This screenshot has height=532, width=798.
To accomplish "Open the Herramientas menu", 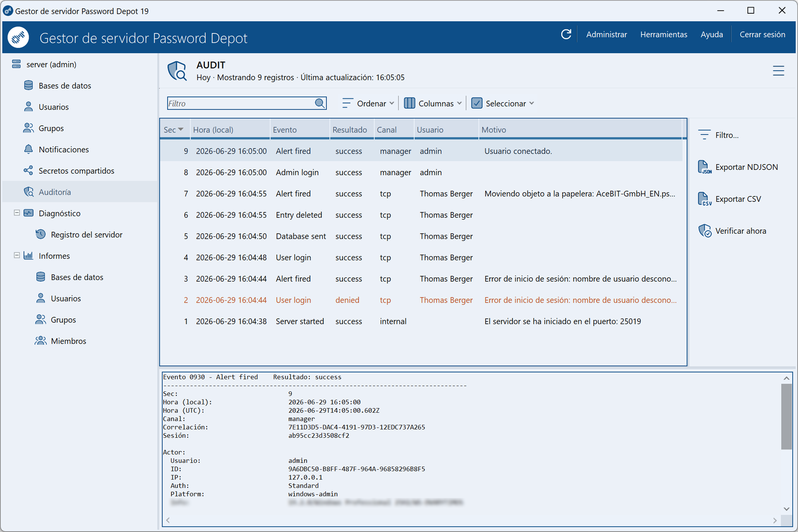I will pos(663,34).
